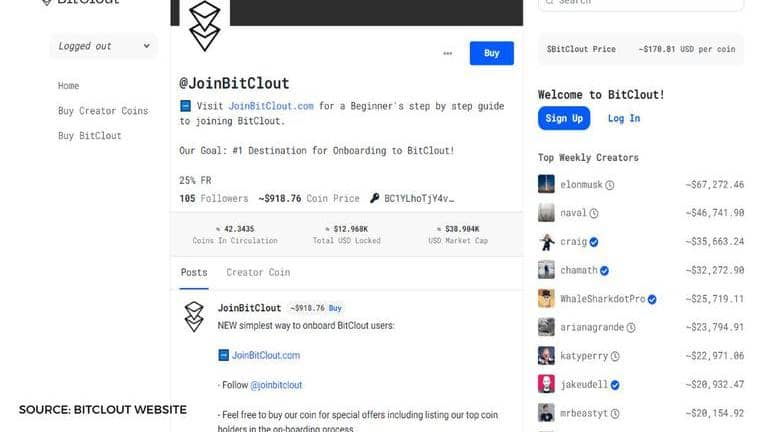This screenshot has height=432, width=768.
Task: Open the three-dot more options menu
Action: (x=447, y=54)
